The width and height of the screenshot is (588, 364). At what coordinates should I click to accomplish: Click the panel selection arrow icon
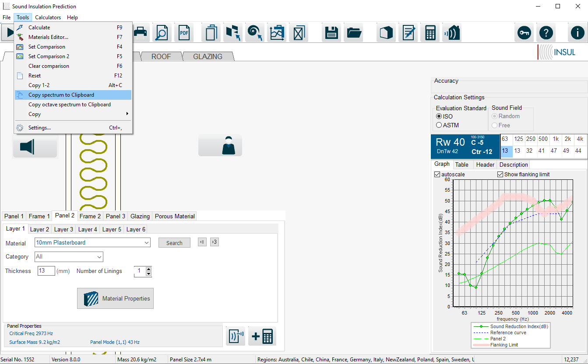(x=233, y=33)
